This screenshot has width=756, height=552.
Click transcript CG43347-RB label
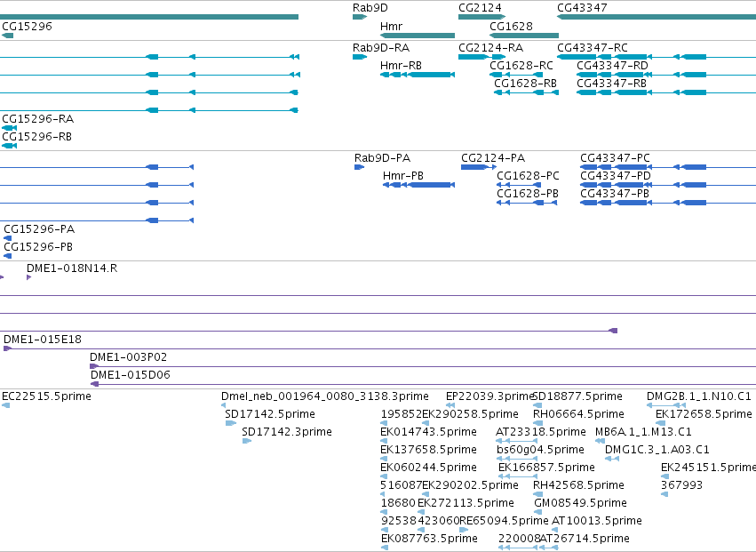tap(611, 84)
